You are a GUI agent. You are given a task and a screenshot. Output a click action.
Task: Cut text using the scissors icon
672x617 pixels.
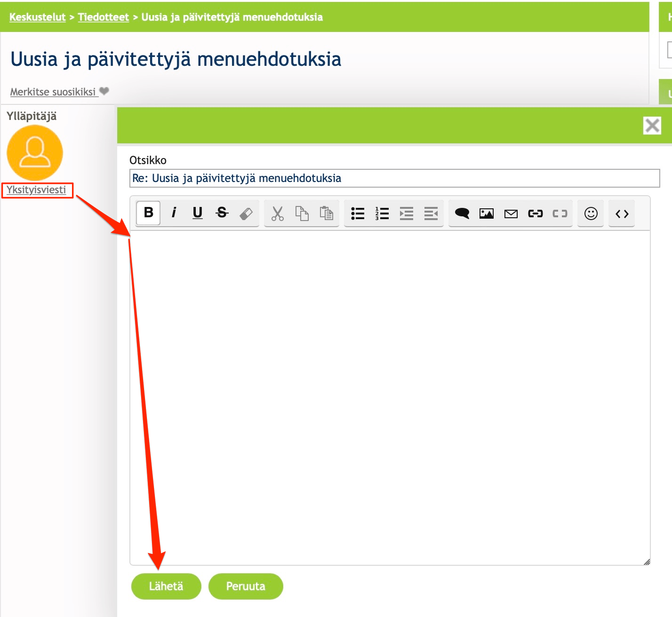277,213
